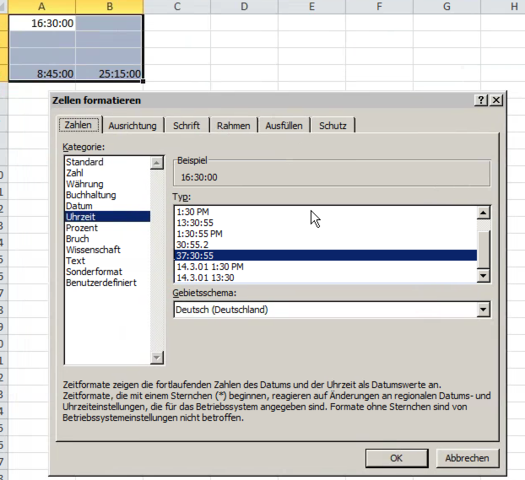Select the 13:30:55 time format

click(326, 223)
